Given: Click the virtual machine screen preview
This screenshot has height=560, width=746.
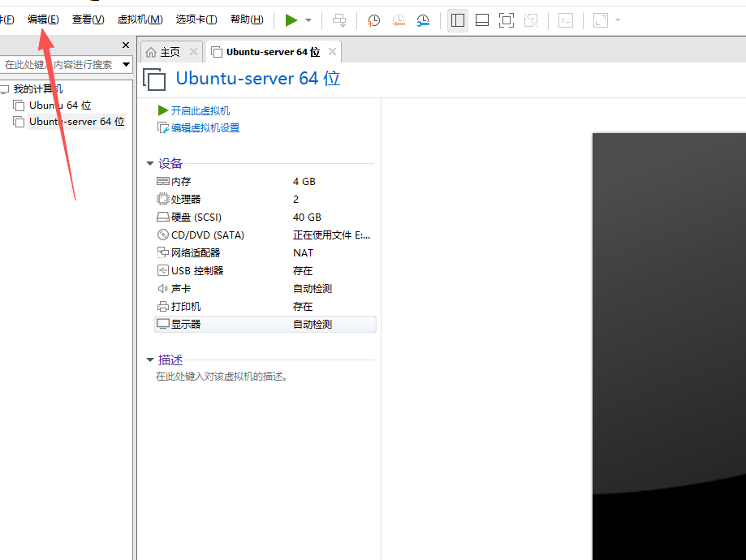Looking at the screenshot, I should point(669,347).
